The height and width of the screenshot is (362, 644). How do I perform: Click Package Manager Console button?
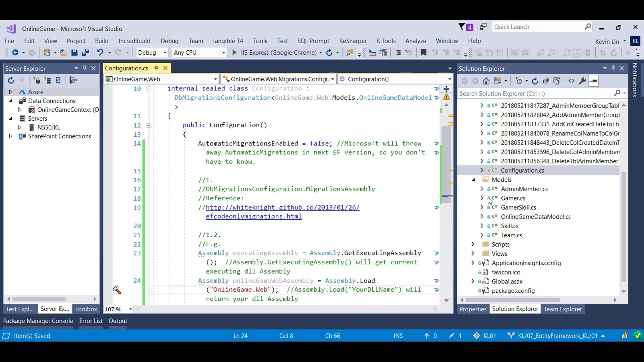pyautogui.click(x=38, y=321)
